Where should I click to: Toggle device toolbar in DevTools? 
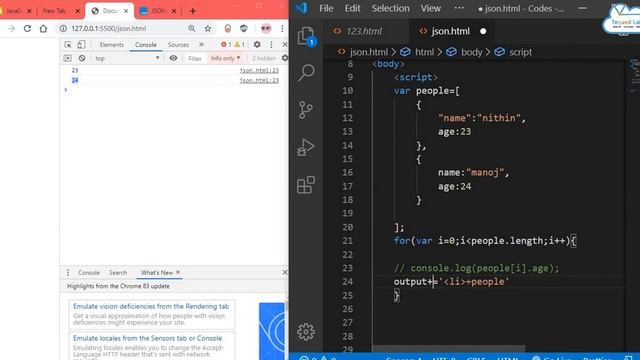tap(81, 44)
